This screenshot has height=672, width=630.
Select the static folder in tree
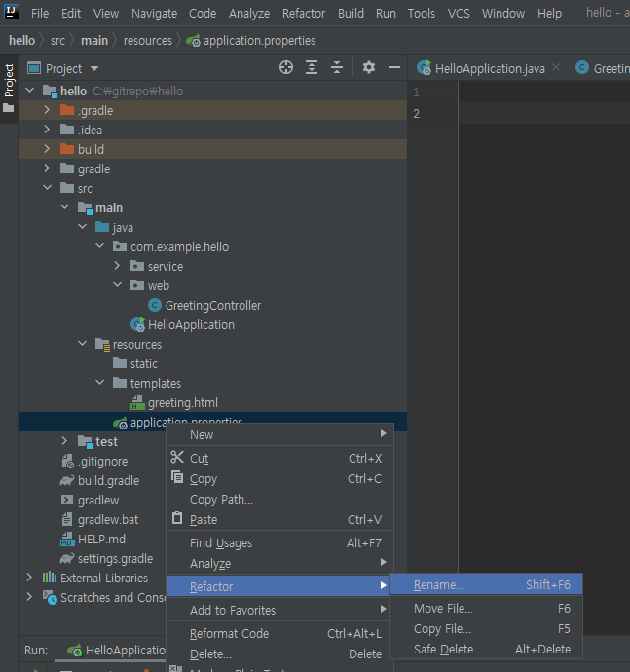[143, 363]
